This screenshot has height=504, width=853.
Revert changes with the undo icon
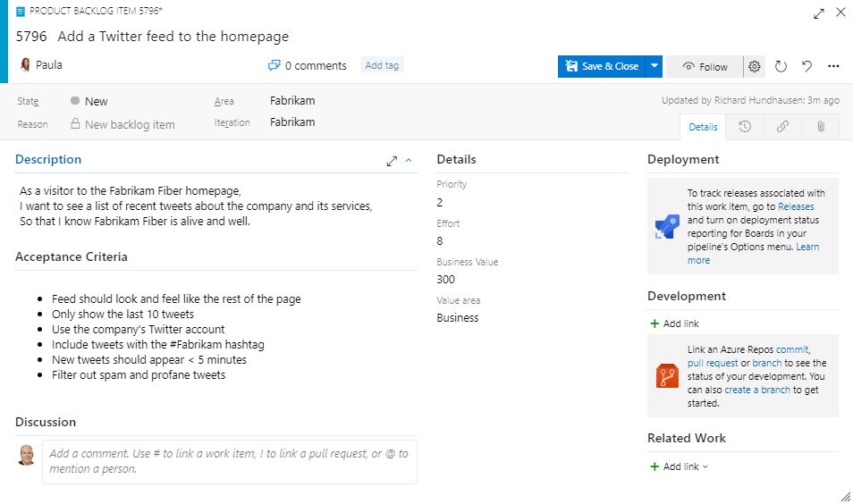point(807,66)
